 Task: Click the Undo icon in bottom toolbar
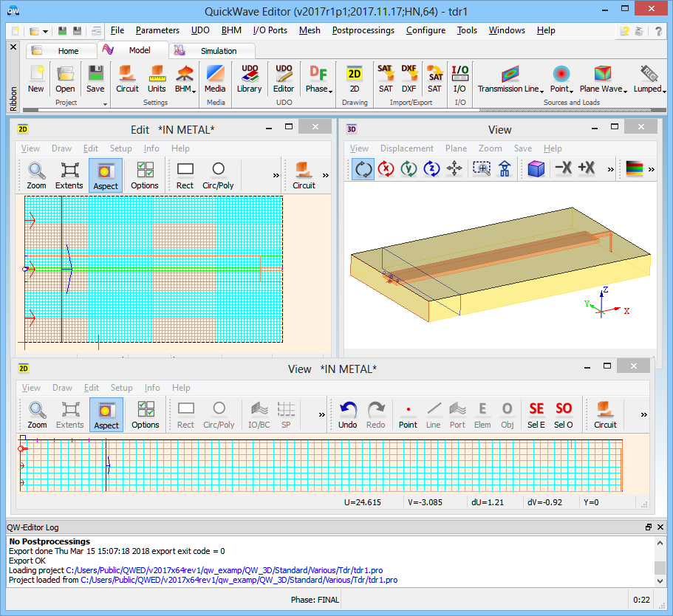[x=348, y=414]
